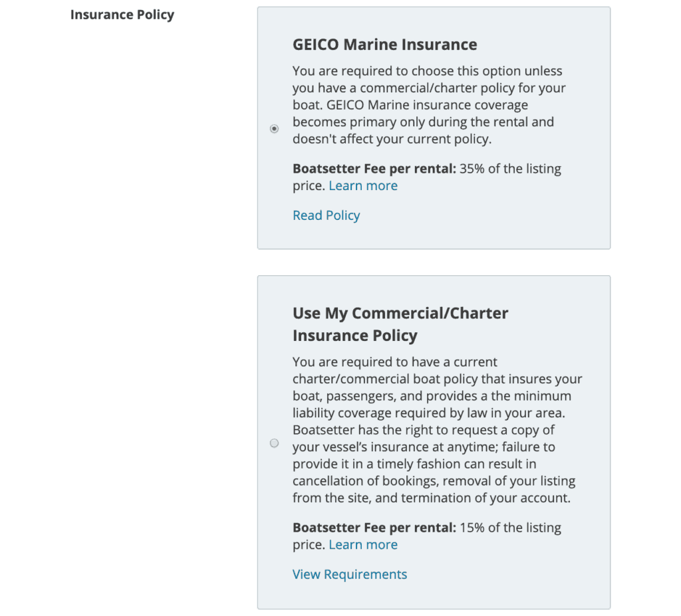Viewport: 681px width, 616px height.
Task: Click Learn more beside the 15% fee
Action: coord(363,545)
